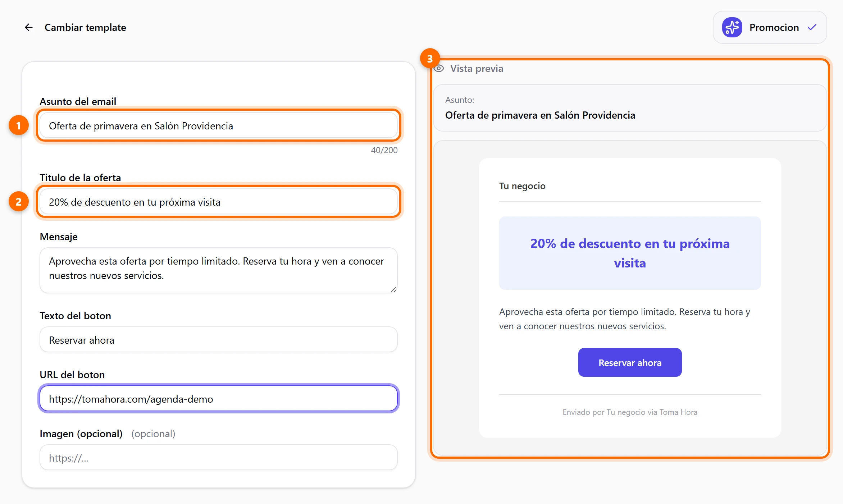
Task: Select the Promocion template button
Action: [x=770, y=27]
